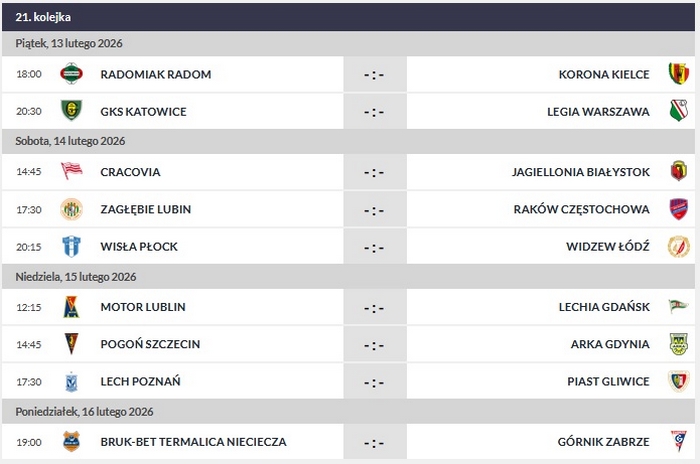Click the Górnik Zabrze club crest
Viewport: 700px width, 464px height.
point(679,441)
